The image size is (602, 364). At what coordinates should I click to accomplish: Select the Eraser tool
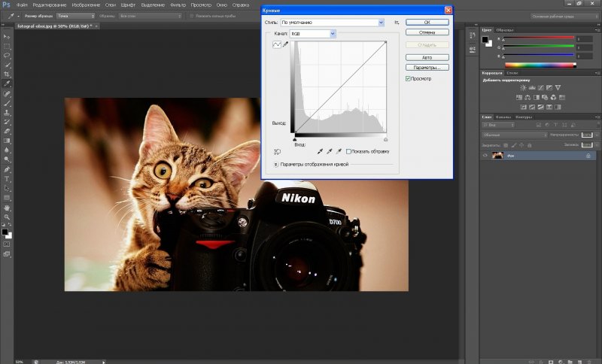click(7, 131)
